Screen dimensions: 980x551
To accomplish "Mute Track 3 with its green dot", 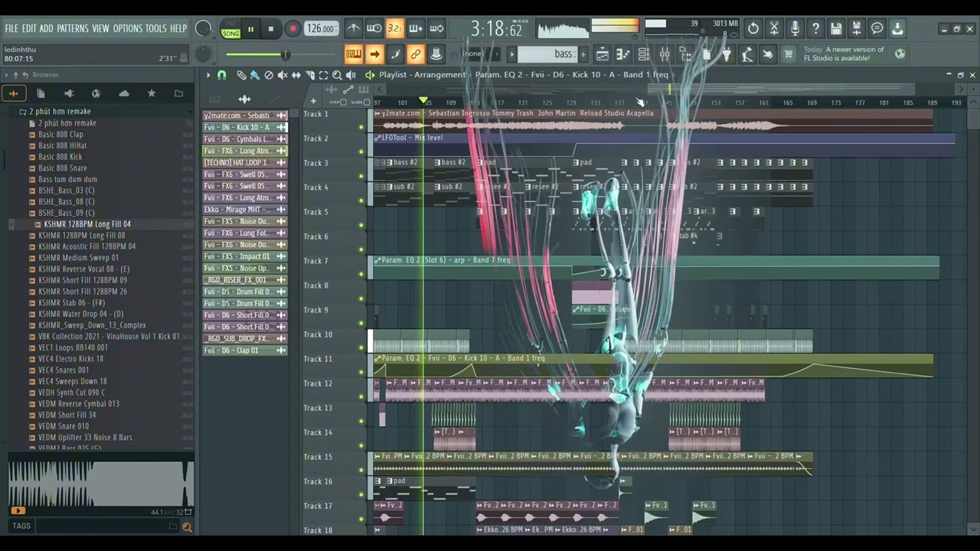I will click(361, 175).
